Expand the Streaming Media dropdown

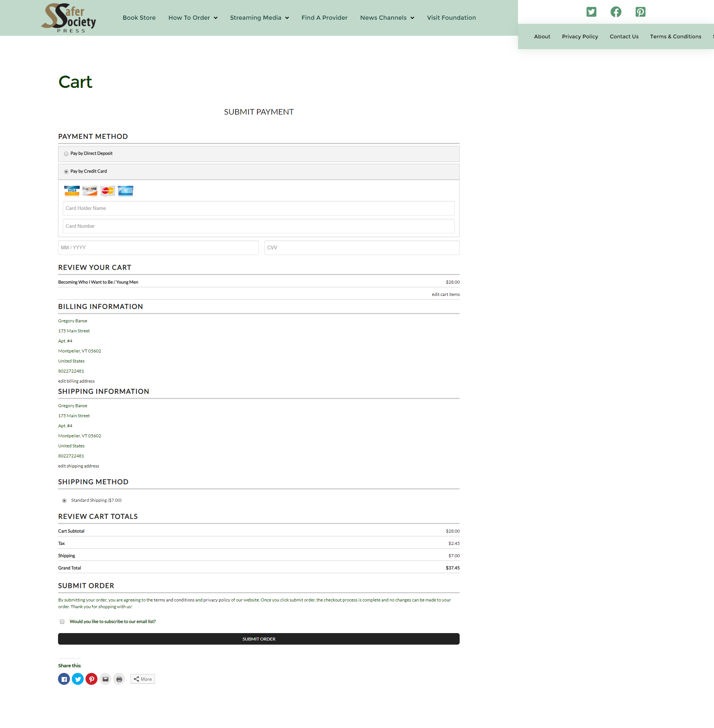point(259,17)
